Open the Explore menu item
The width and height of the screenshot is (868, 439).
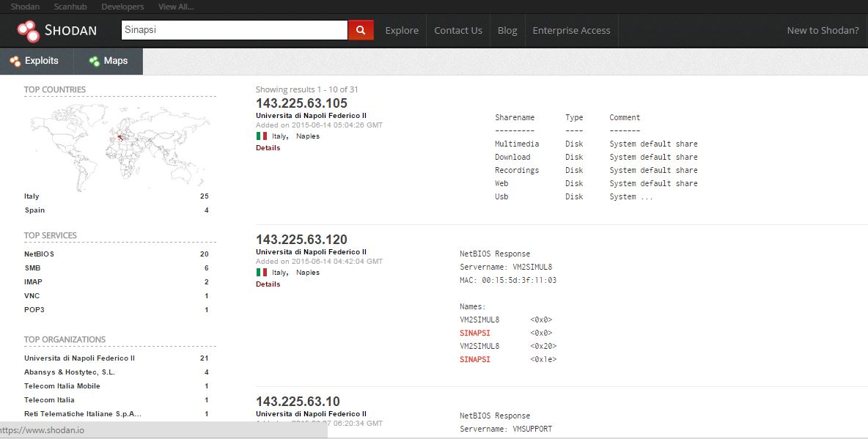pyautogui.click(x=402, y=31)
